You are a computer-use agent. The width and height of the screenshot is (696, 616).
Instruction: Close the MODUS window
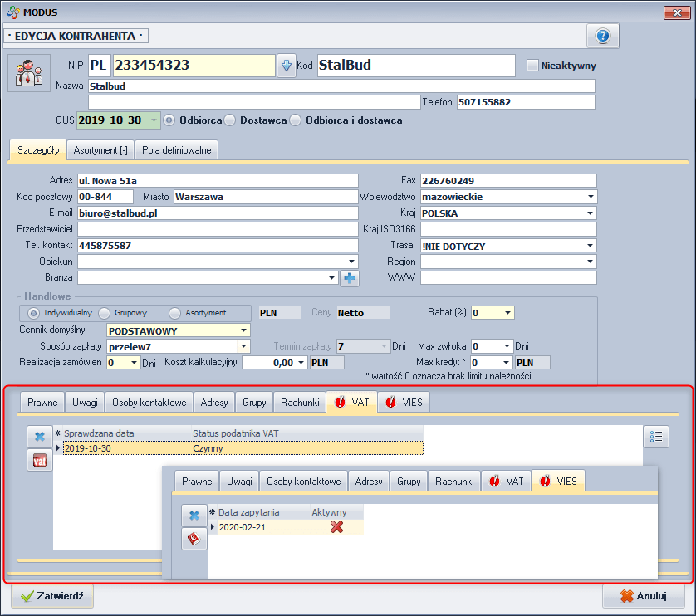coord(677,12)
